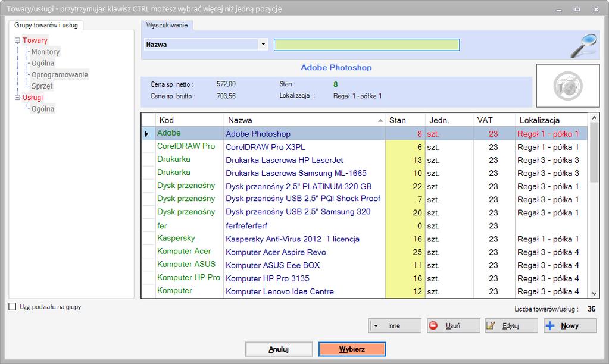Select the CorelDRAW Pro X3PL row
Viewport: 609px width, 364px height.
[364, 147]
